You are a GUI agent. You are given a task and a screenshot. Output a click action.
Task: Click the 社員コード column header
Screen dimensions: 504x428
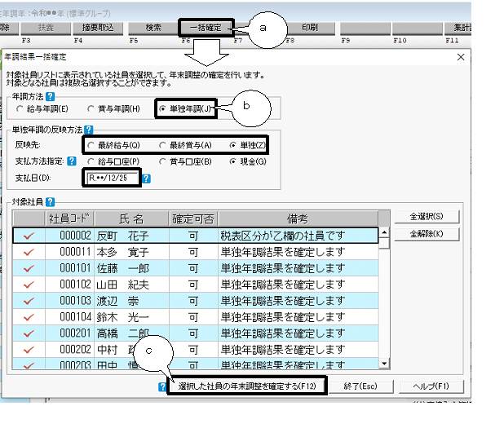69,218
